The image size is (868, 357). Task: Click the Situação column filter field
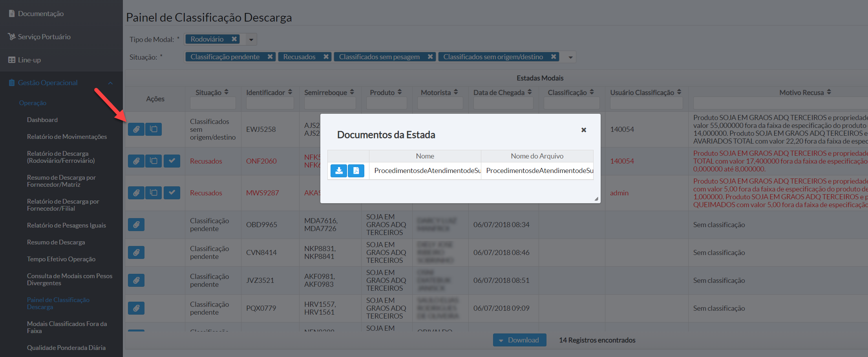(x=213, y=103)
